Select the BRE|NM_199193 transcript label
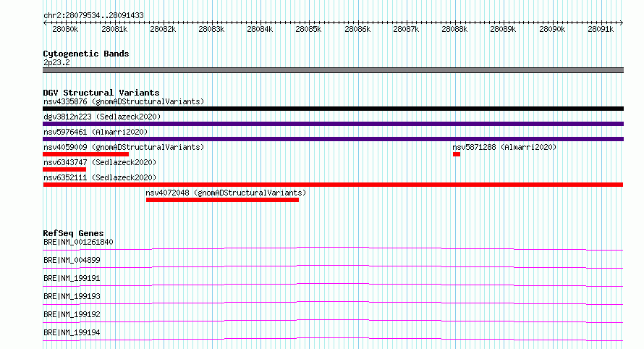Image resolution: width=644 pixels, height=349 pixels. point(72,296)
